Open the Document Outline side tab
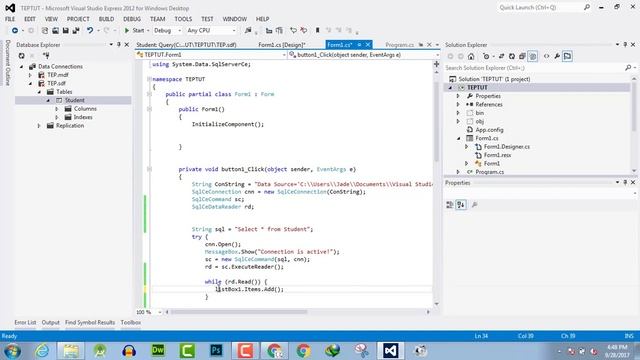 pyautogui.click(x=8, y=62)
